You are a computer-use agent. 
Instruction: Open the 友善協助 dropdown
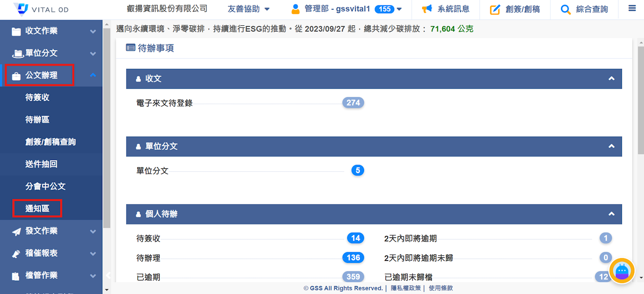248,9
